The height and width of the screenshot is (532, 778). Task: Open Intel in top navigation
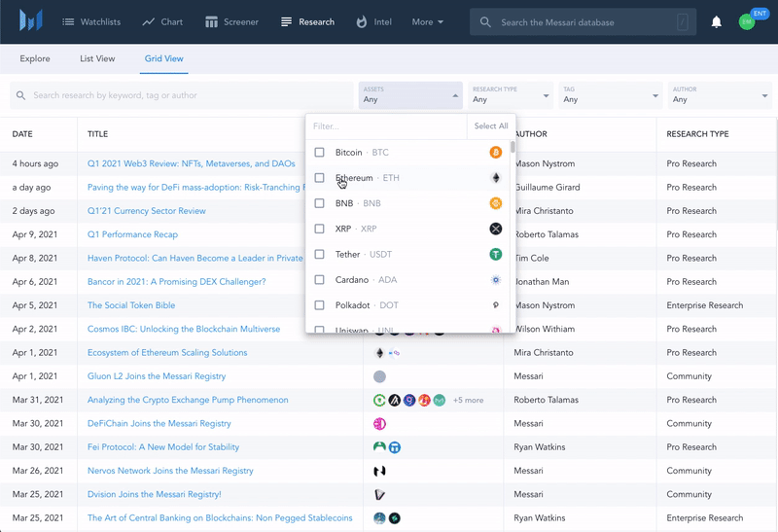[x=373, y=21]
